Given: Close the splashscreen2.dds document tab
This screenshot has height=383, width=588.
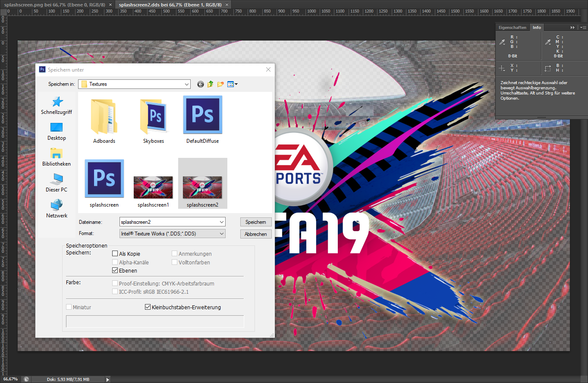Looking at the screenshot, I should click(226, 4).
